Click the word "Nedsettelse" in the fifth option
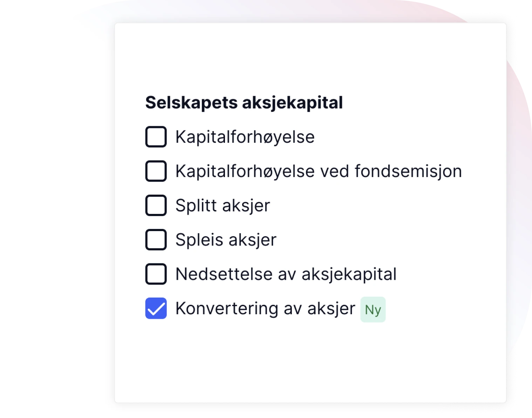This screenshot has height=418, width=532. (224, 274)
